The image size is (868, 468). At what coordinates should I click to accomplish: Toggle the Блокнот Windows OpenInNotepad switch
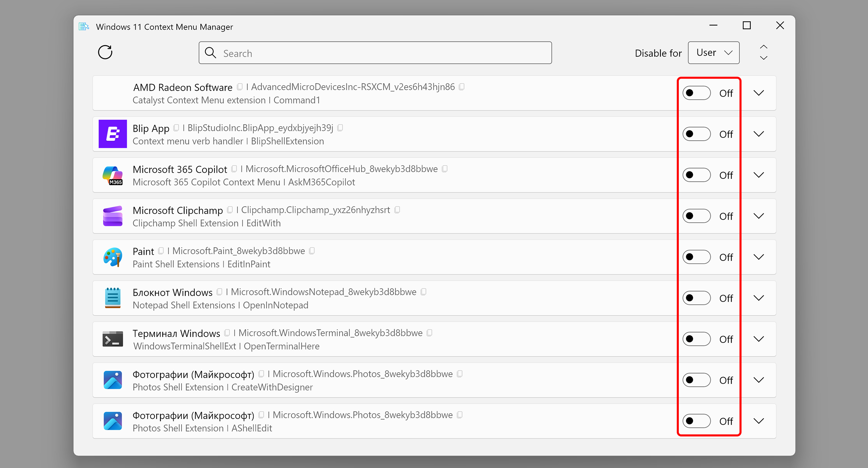point(696,298)
